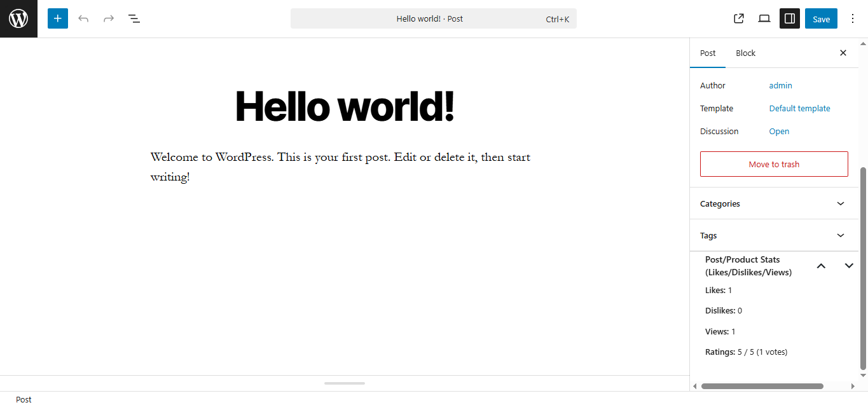Open the WordPress logo site menu
This screenshot has height=405, width=868.
point(18,18)
